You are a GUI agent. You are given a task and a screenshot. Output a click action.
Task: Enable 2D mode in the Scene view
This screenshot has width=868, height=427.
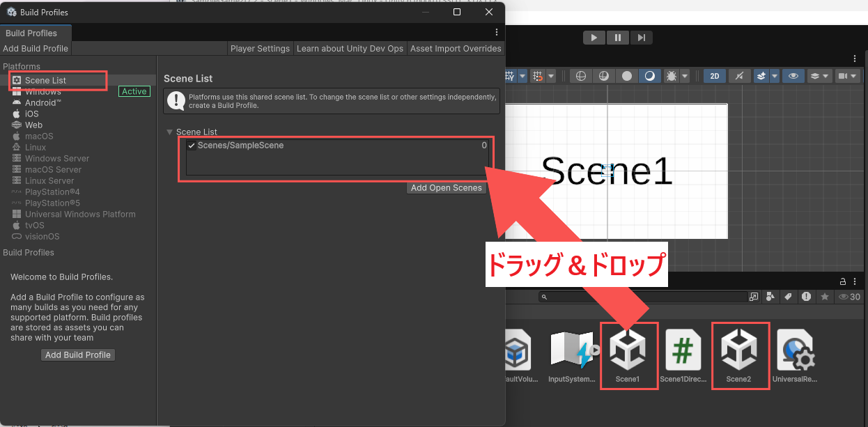pos(714,76)
